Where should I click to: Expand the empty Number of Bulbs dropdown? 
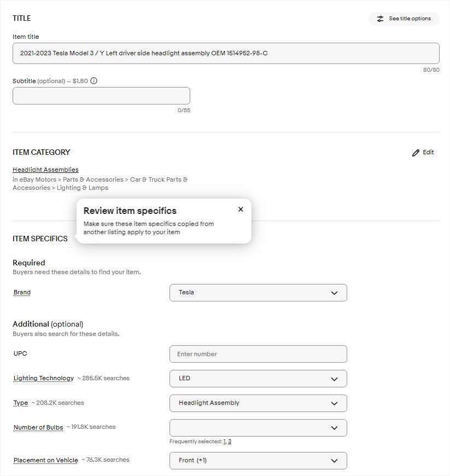click(258, 428)
